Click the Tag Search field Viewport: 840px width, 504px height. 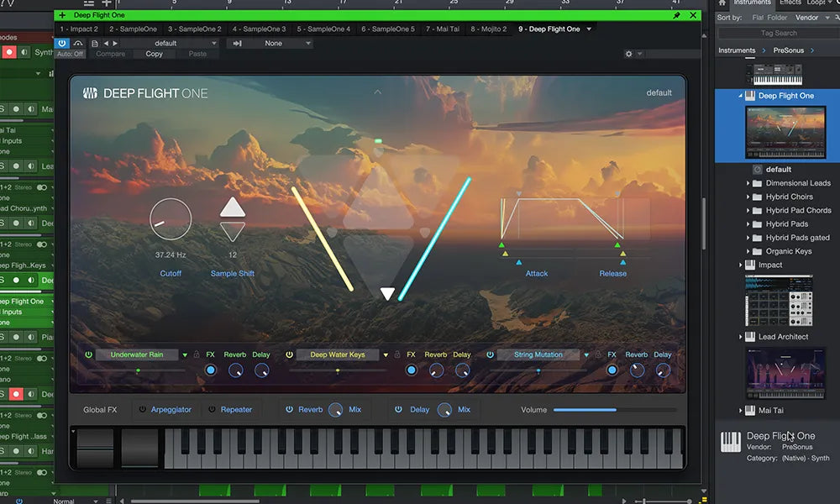click(x=777, y=32)
